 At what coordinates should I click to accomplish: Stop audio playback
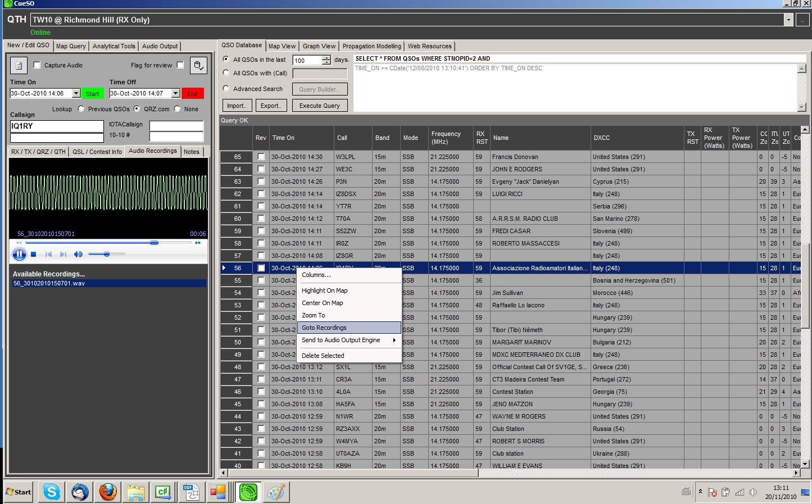[33, 254]
